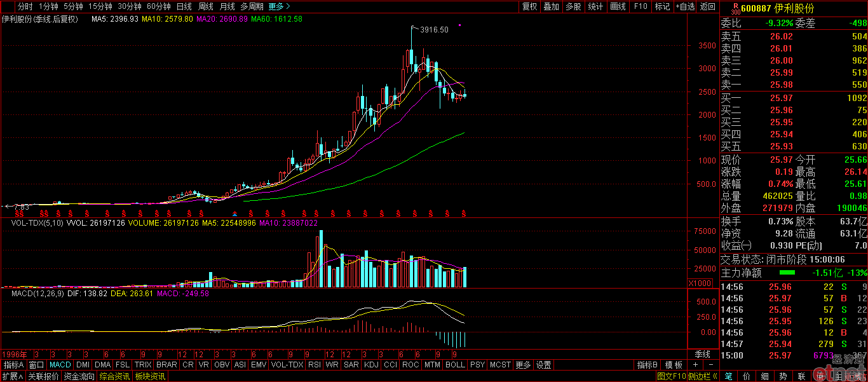
Task: Open 更多 indicators in the bottom bar
Action: (x=523, y=365)
